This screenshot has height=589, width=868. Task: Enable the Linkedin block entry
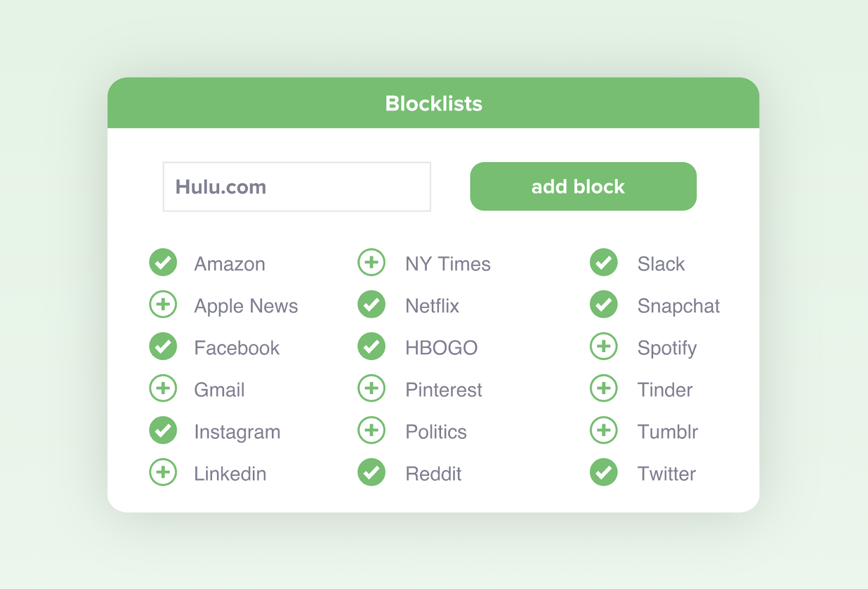(162, 472)
